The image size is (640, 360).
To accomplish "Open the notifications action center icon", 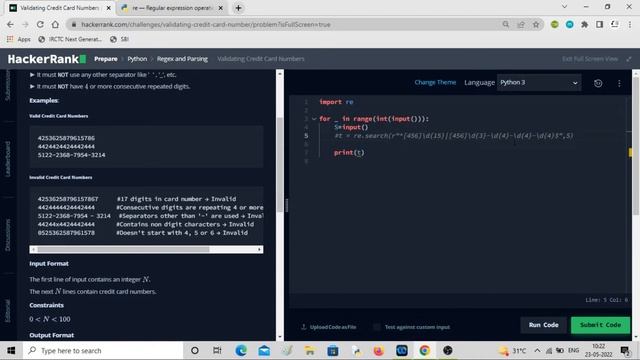I will (625, 351).
